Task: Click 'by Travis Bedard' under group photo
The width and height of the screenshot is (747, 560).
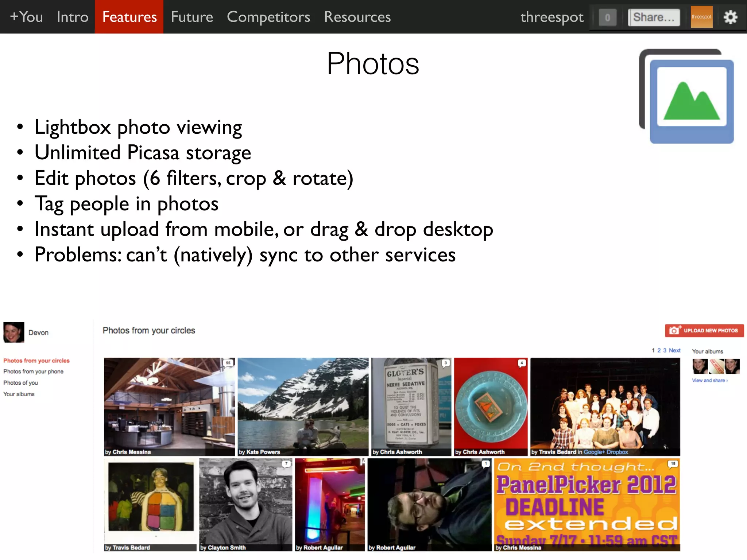Action: (x=554, y=452)
